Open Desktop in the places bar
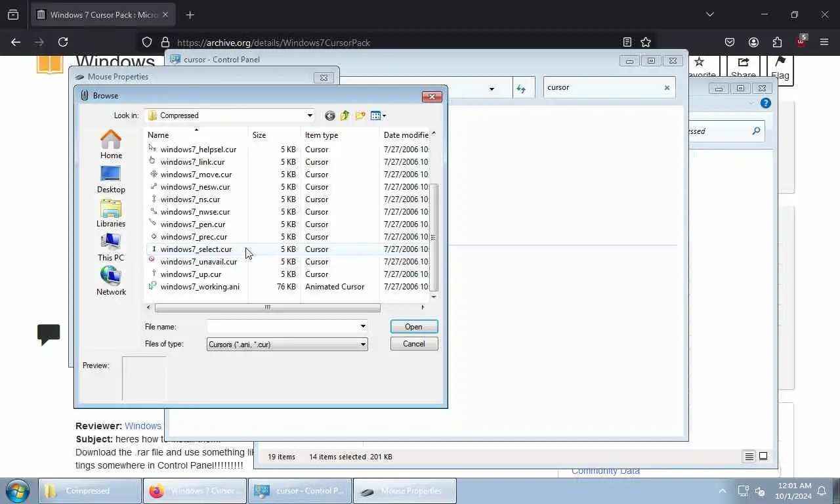This screenshot has height=504, width=840. click(x=111, y=178)
